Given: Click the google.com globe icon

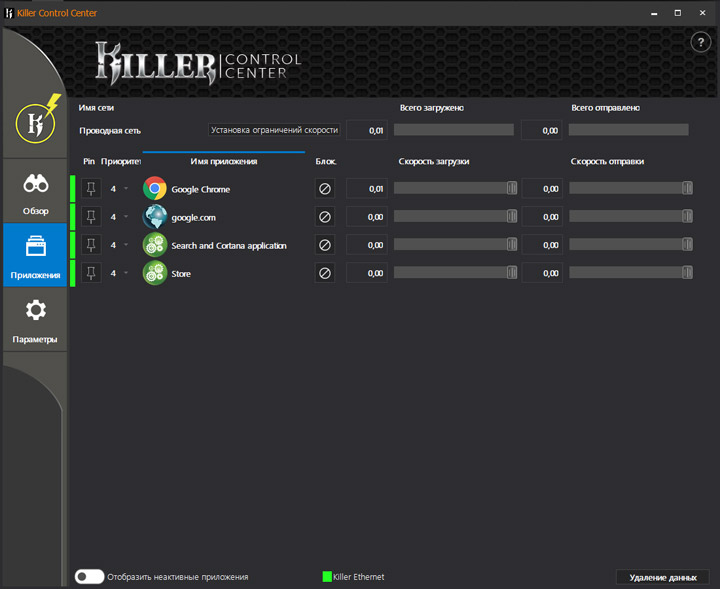Looking at the screenshot, I should [x=155, y=217].
